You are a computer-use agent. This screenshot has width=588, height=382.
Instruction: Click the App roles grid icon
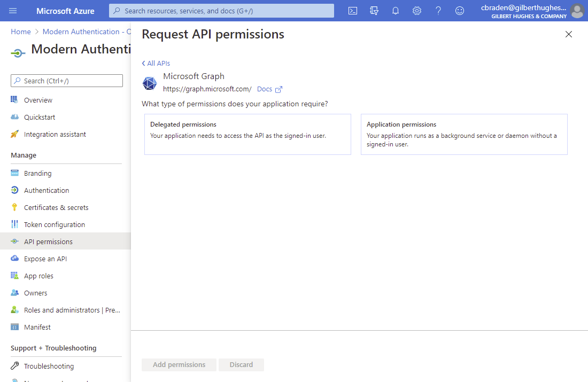[14, 276]
